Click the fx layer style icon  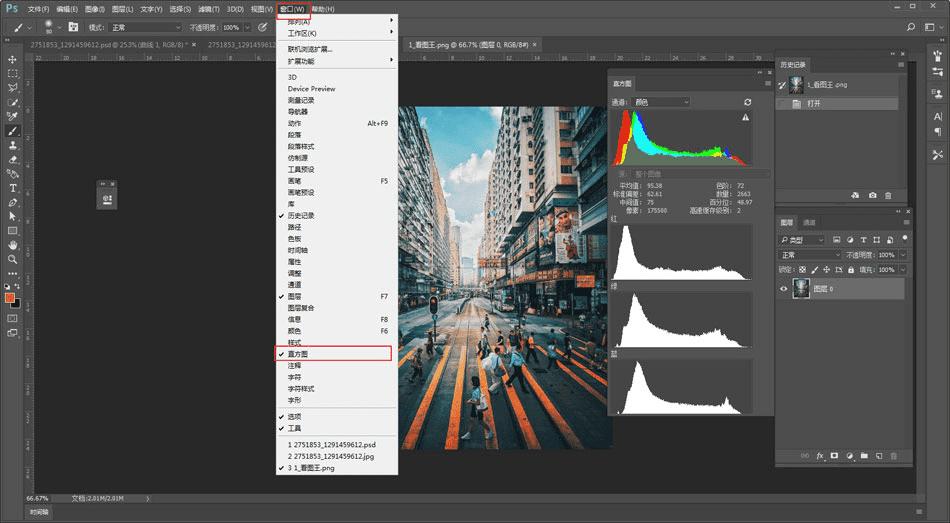pos(819,456)
